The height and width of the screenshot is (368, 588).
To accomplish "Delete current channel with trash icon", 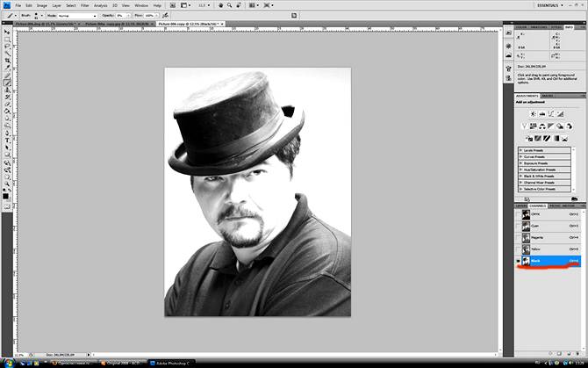I will (x=577, y=353).
